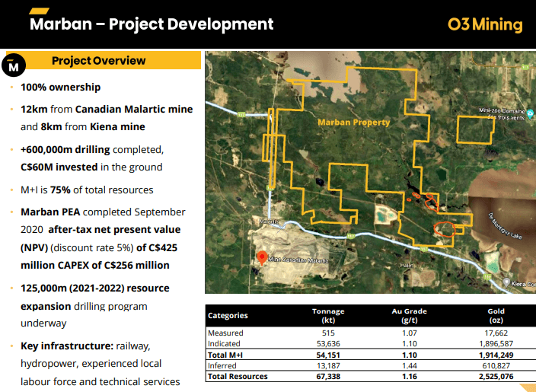The image size is (536, 392).
Task: Click the Total M+I row label
Action: pos(225,355)
